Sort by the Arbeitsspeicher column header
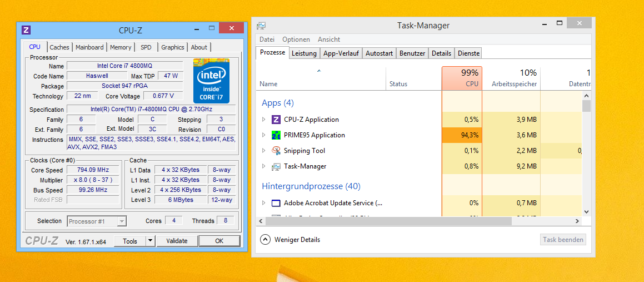 511,78
